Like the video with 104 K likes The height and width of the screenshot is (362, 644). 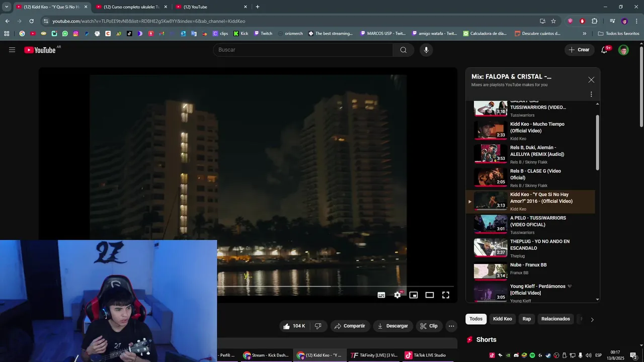coord(294,326)
